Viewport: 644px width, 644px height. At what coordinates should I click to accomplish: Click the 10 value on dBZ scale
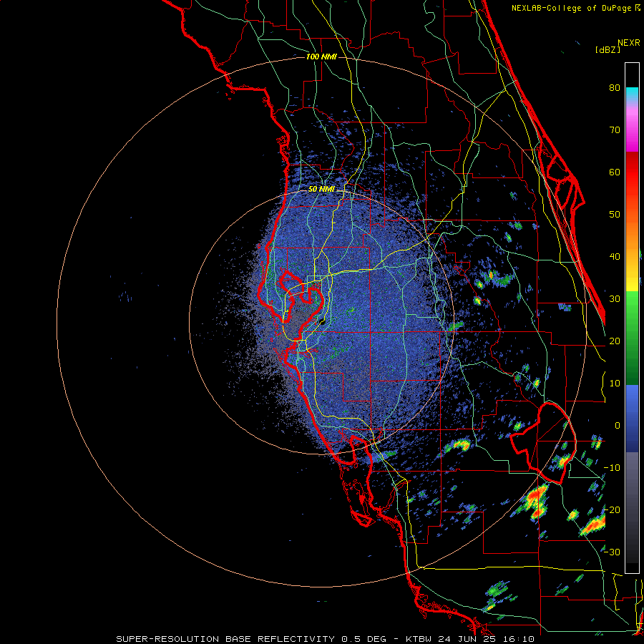click(615, 384)
